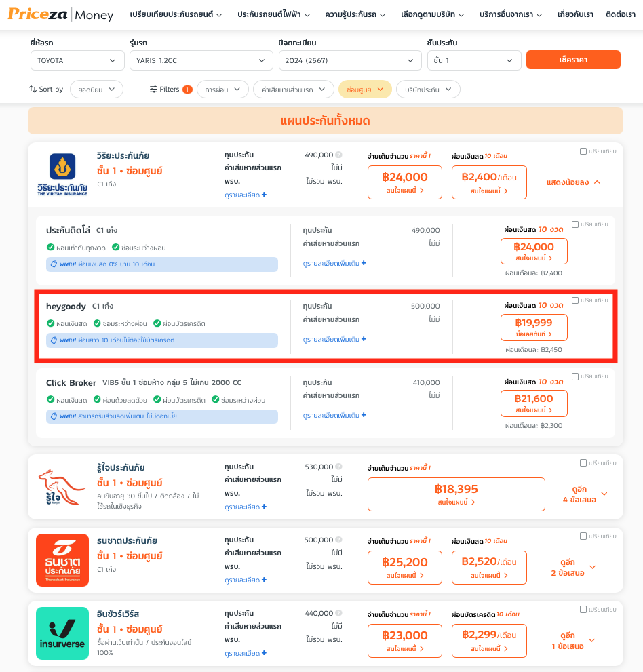Open the ซ่อมศูนย์ filter dropdown
Screen dimensions: 643x672
(x=365, y=89)
